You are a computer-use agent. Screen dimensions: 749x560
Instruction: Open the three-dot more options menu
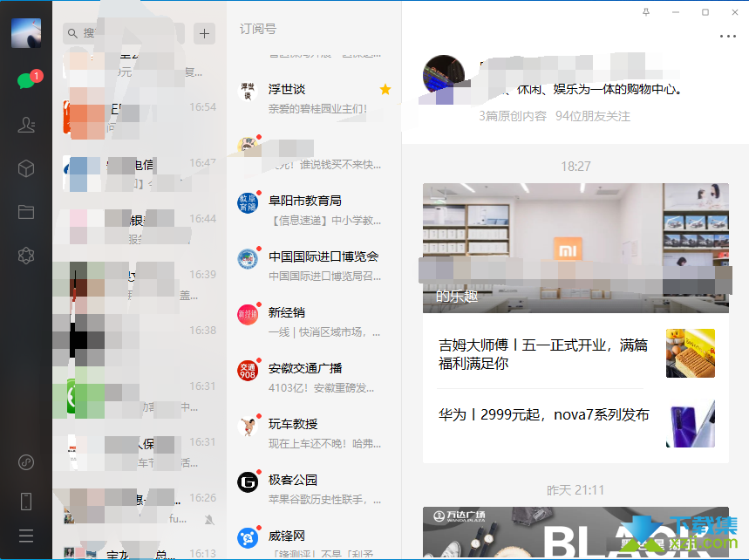point(727,37)
